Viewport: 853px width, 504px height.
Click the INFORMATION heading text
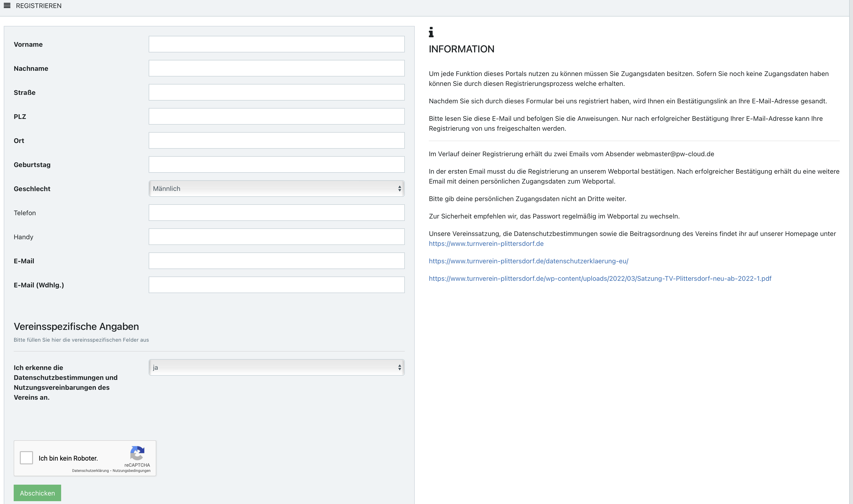(461, 49)
